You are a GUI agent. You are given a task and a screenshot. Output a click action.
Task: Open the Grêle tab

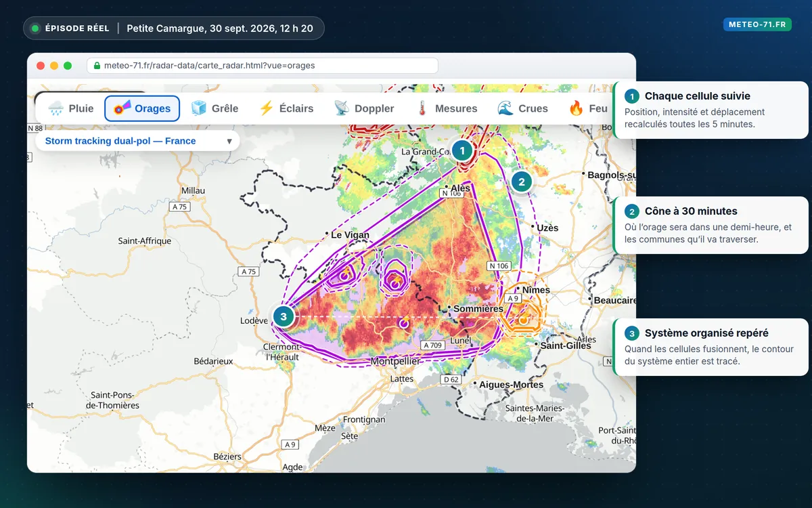[x=215, y=108]
